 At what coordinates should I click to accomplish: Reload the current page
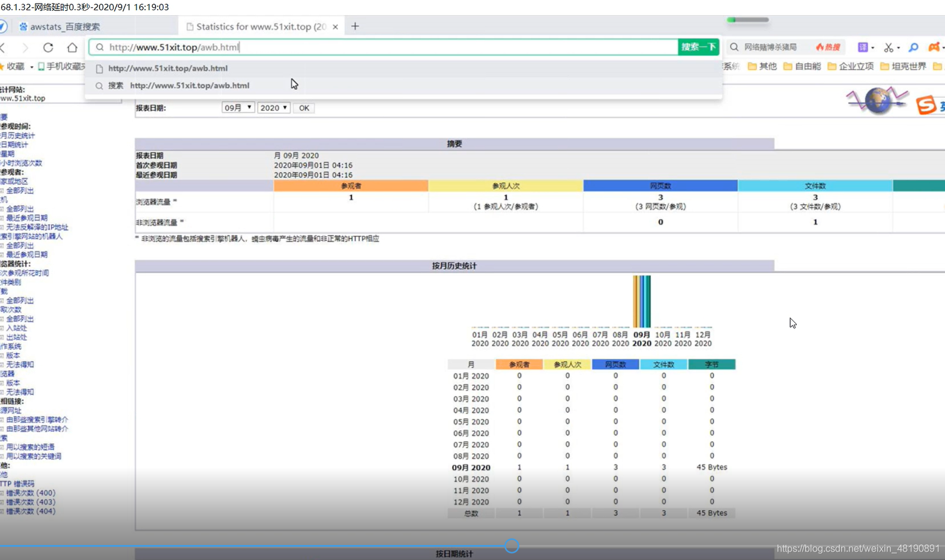pos(48,47)
